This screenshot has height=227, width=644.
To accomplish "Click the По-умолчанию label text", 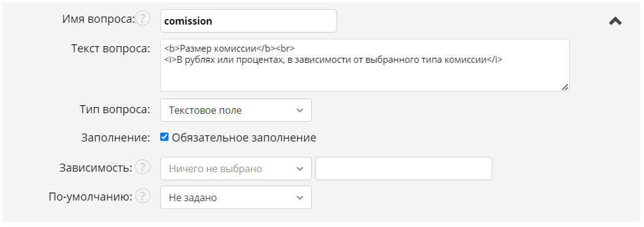I will [x=90, y=197].
